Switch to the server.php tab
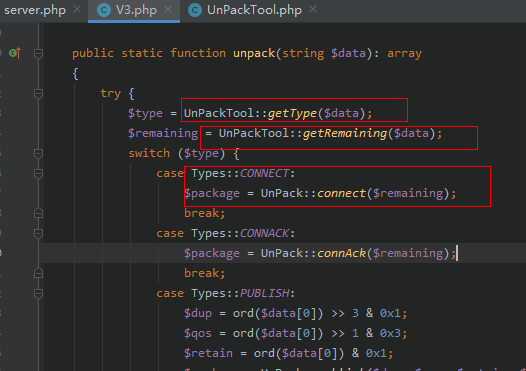Screen dimensions: 526x371 [35, 10]
